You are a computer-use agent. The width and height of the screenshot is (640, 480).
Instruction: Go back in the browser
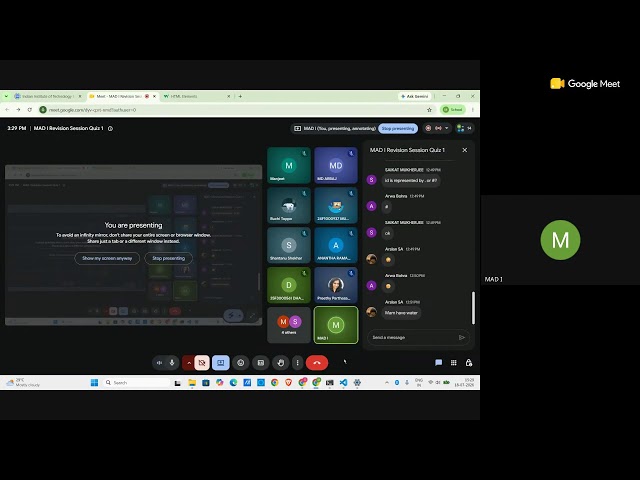pyautogui.click(x=7, y=109)
